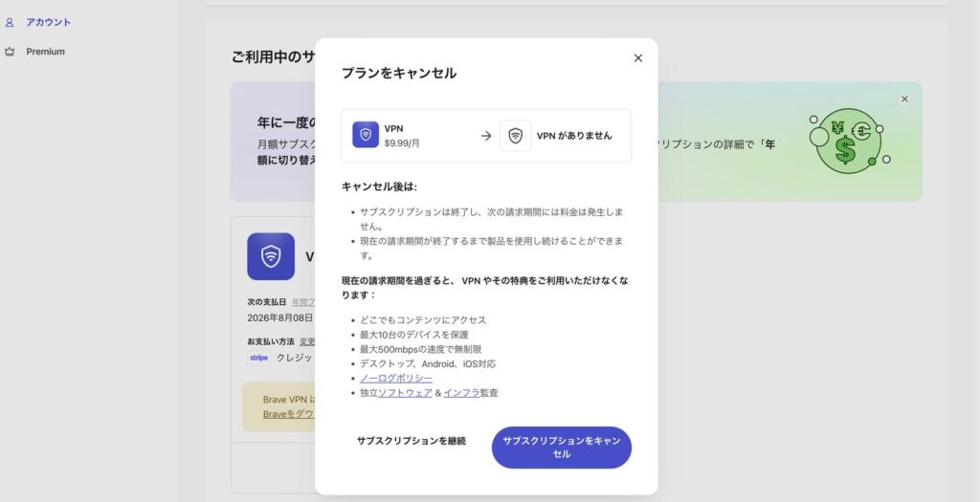Click the どこでもコンテンツにアクセス bullet
The image size is (980, 502).
coord(422,320)
